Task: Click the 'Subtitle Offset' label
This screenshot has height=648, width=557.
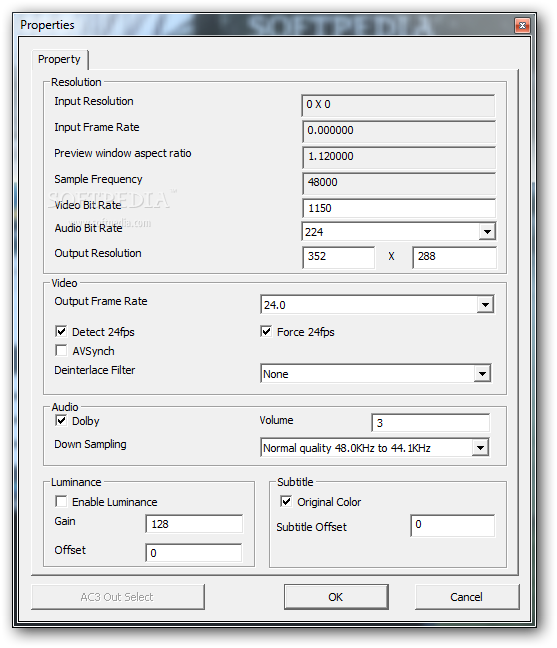Action: coord(312,527)
